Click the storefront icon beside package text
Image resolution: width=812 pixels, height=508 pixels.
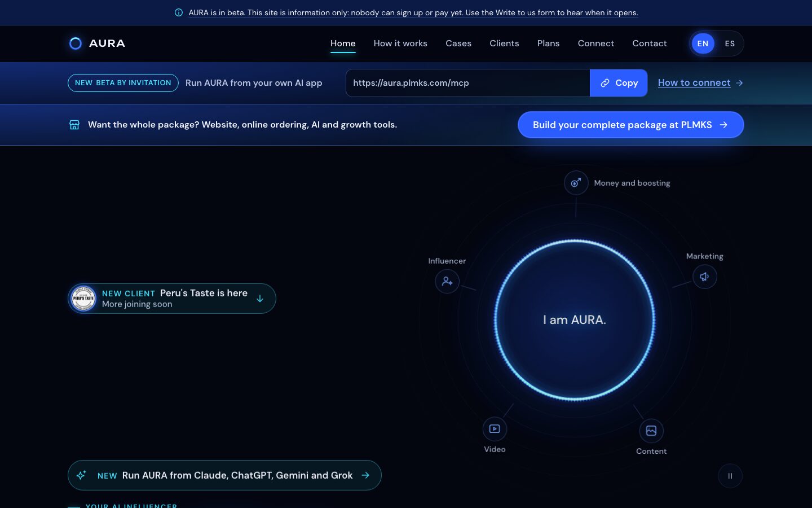click(x=74, y=125)
